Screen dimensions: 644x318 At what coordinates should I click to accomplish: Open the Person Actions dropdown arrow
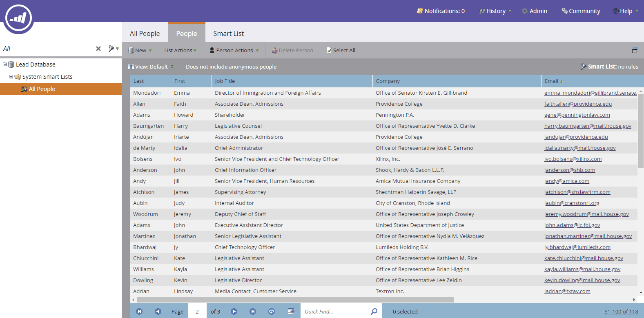(x=257, y=50)
